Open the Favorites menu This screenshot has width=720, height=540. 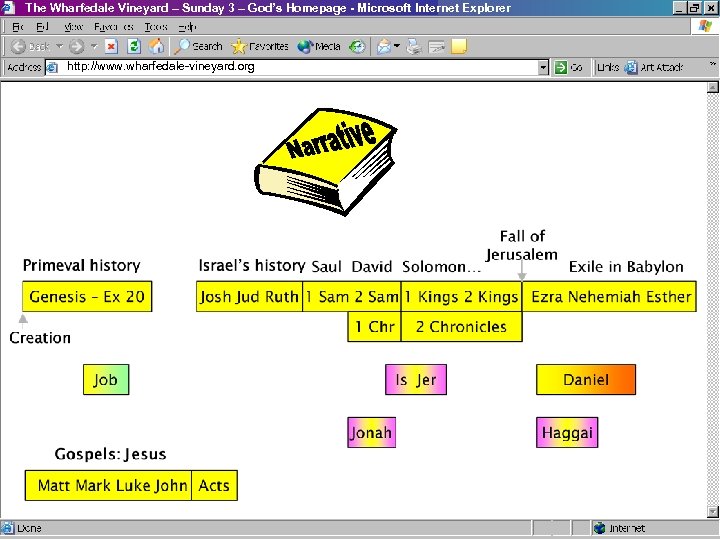[x=114, y=27]
